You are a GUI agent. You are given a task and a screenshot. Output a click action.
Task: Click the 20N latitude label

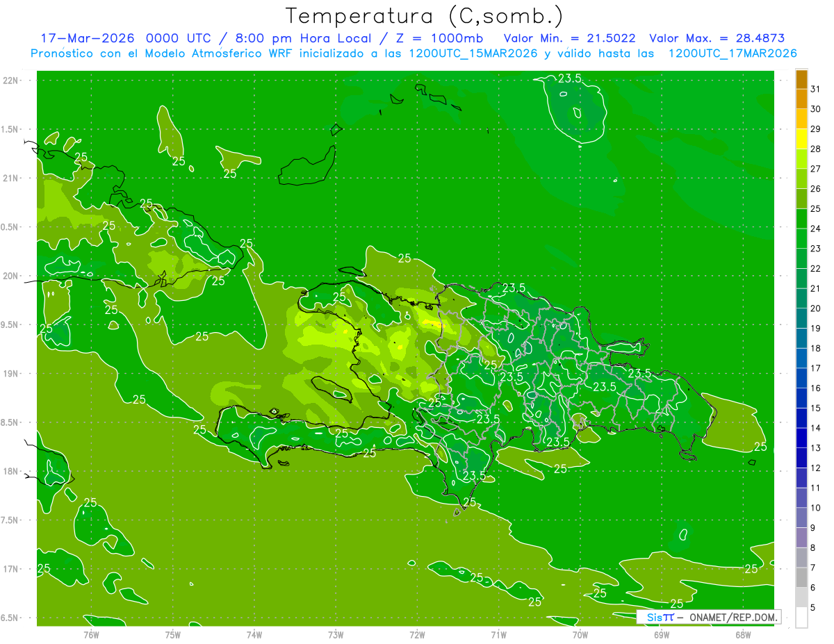10,276
